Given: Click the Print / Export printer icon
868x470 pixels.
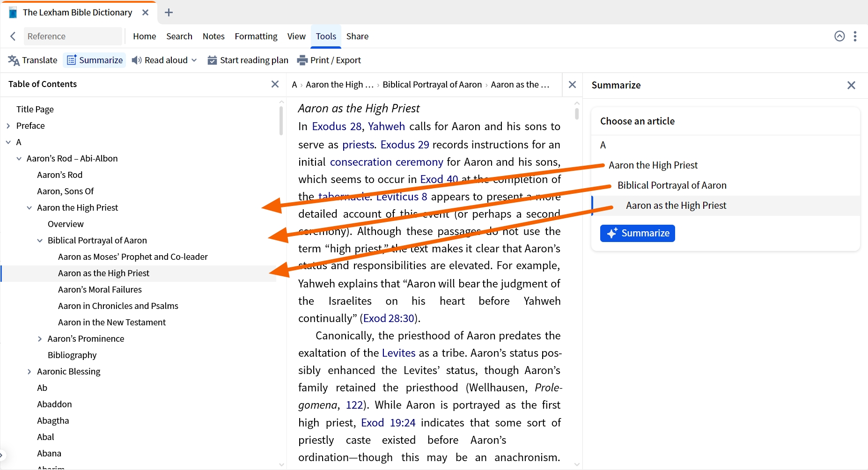Looking at the screenshot, I should (x=302, y=60).
